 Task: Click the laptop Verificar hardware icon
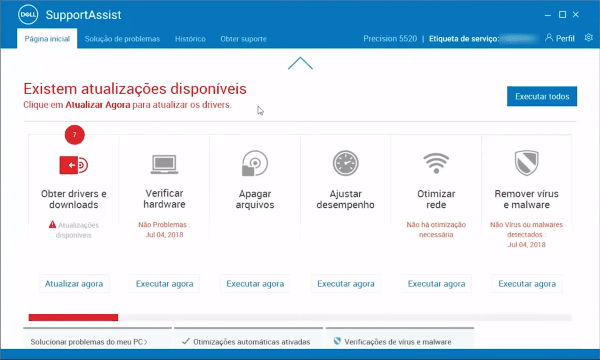pos(164,164)
